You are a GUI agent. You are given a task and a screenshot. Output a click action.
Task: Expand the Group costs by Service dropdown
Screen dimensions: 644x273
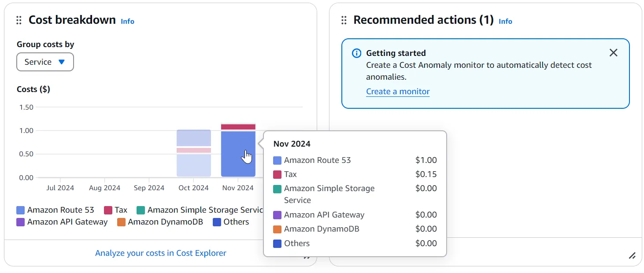(x=45, y=62)
